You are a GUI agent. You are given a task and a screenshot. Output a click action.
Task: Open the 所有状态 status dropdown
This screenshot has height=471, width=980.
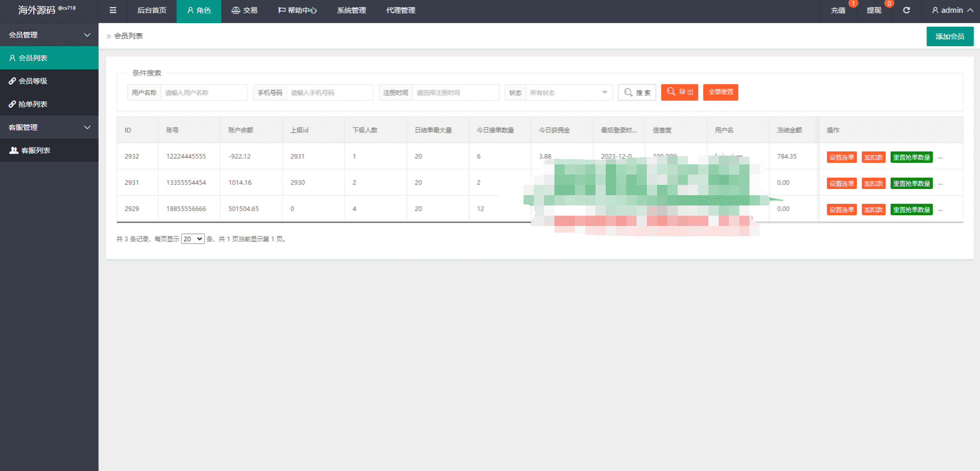point(569,92)
